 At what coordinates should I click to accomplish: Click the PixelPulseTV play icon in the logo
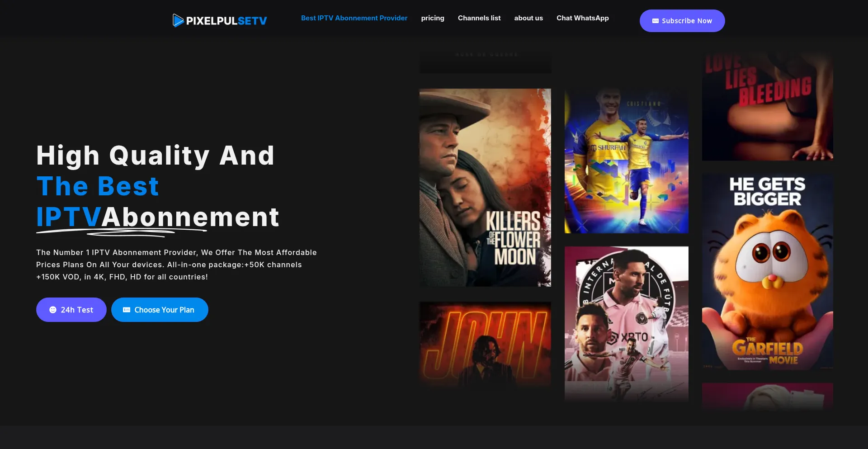[x=178, y=20]
